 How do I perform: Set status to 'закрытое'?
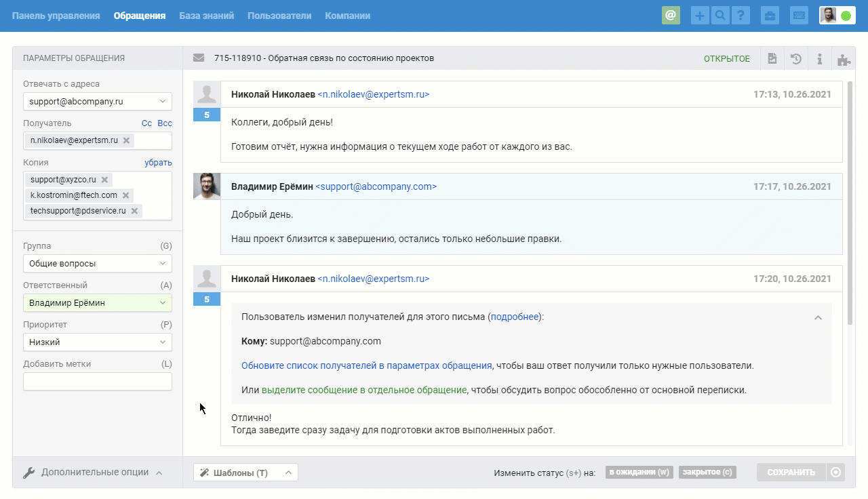(x=707, y=473)
